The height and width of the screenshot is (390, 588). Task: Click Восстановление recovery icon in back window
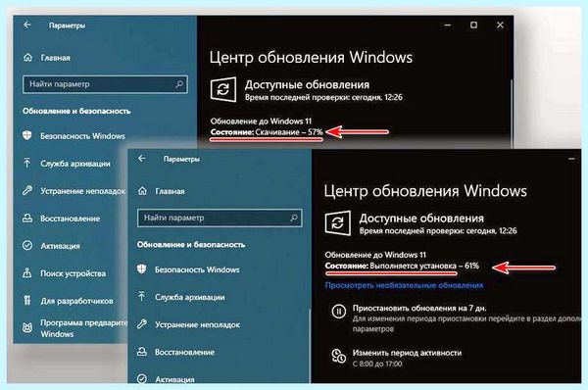[x=27, y=218]
